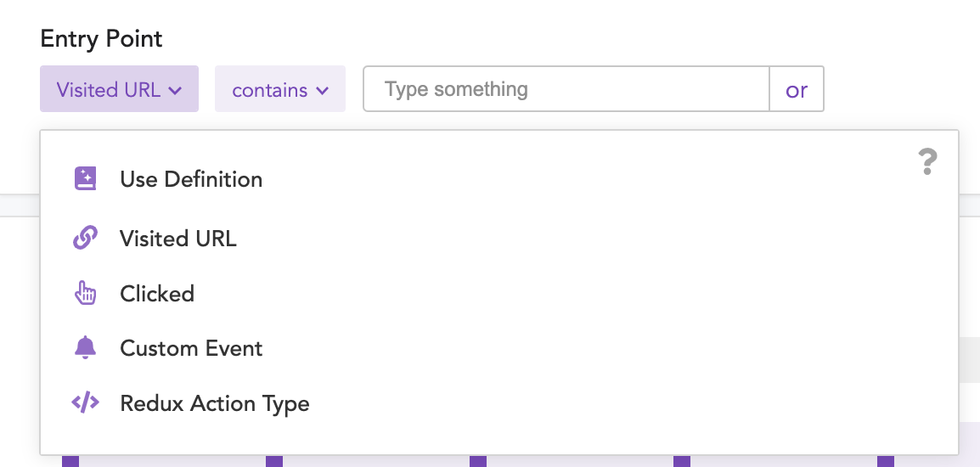Click the center purple square marker
The image size is (980, 467).
click(478, 461)
